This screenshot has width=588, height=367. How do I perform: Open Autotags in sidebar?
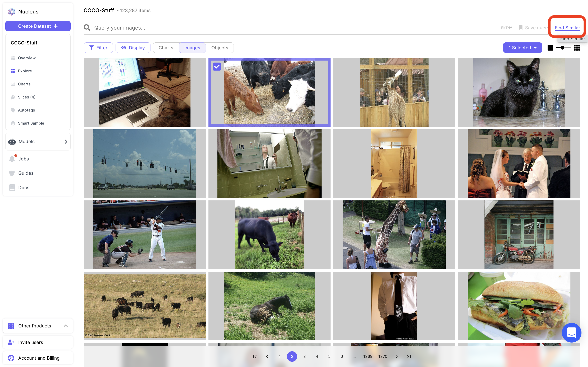(26, 110)
